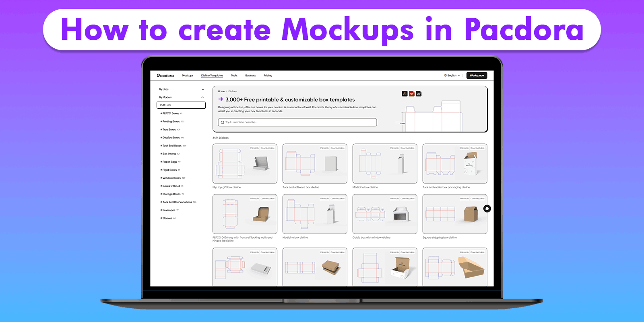Filter by Boxes with Lid

172,186
